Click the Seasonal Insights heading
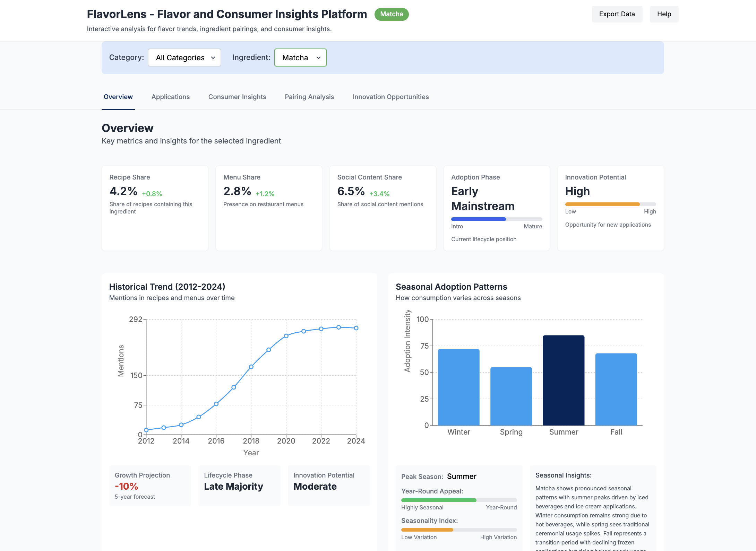This screenshot has width=756, height=551. coord(564,475)
